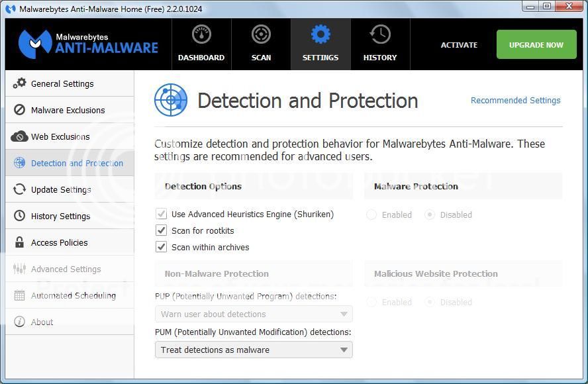This screenshot has width=588, height=384.
Task: Click the Activate link in header
Action: [459, 45]
